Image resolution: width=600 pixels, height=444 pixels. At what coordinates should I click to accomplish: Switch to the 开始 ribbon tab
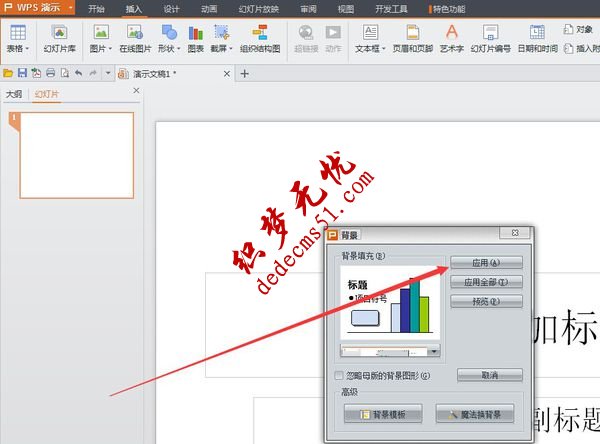coord(96,8)
